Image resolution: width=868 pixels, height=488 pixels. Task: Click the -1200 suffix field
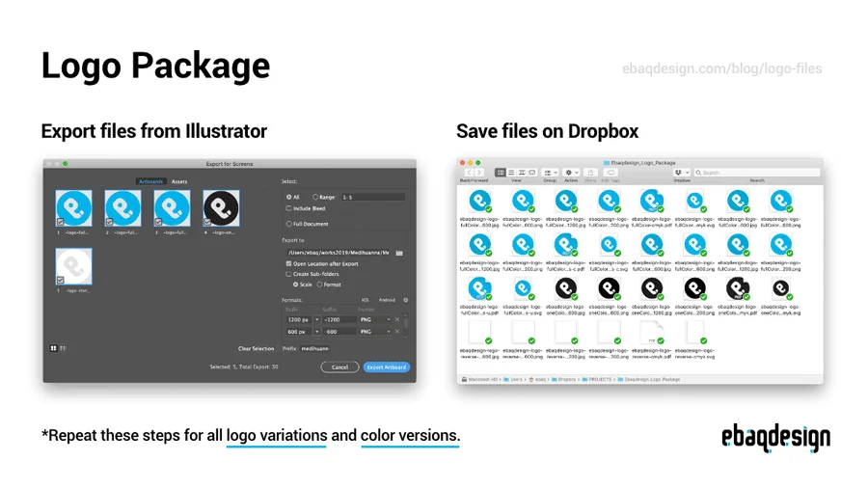coord(339,320)
